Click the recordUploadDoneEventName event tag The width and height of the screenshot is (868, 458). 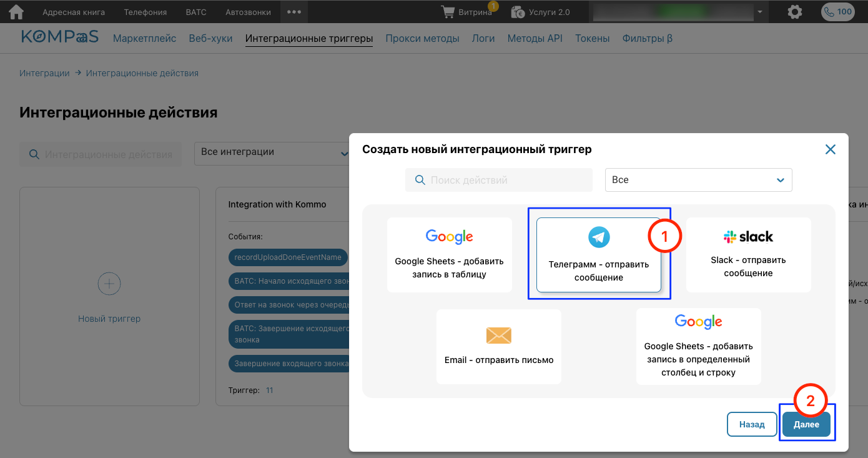[x=288, y=257]
